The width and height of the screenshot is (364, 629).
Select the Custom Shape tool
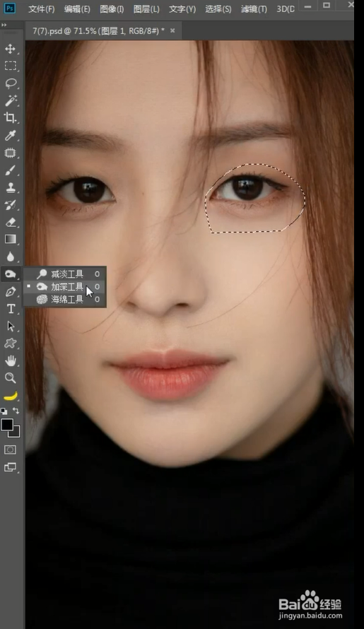[10, 343]
